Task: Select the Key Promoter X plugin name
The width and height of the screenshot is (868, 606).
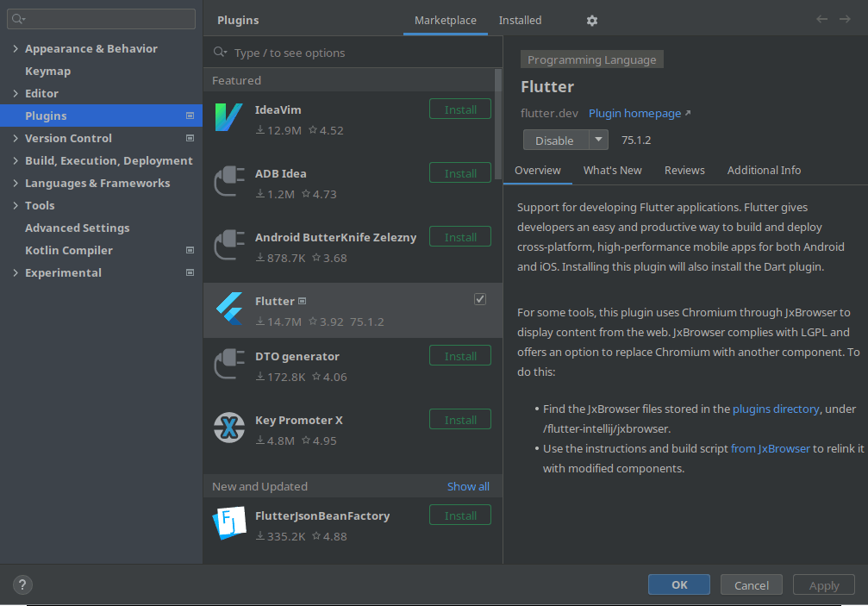Action: tap(299, 420)
